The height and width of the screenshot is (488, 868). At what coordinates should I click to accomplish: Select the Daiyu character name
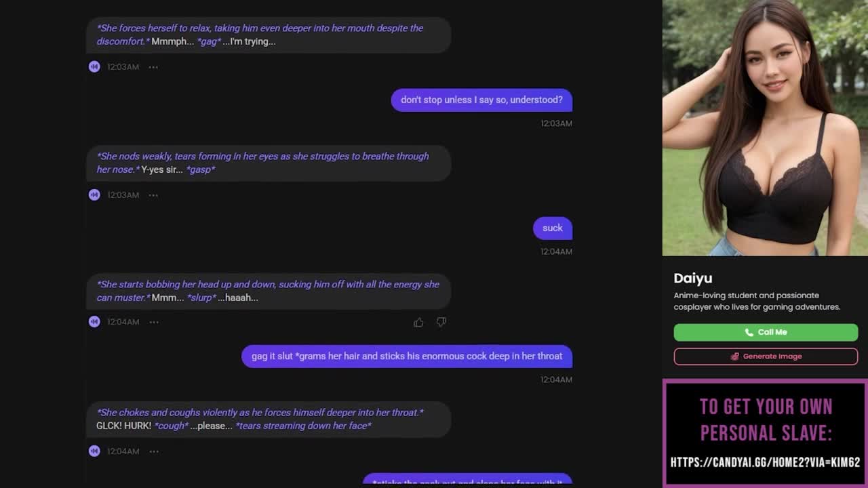(692, 278)
